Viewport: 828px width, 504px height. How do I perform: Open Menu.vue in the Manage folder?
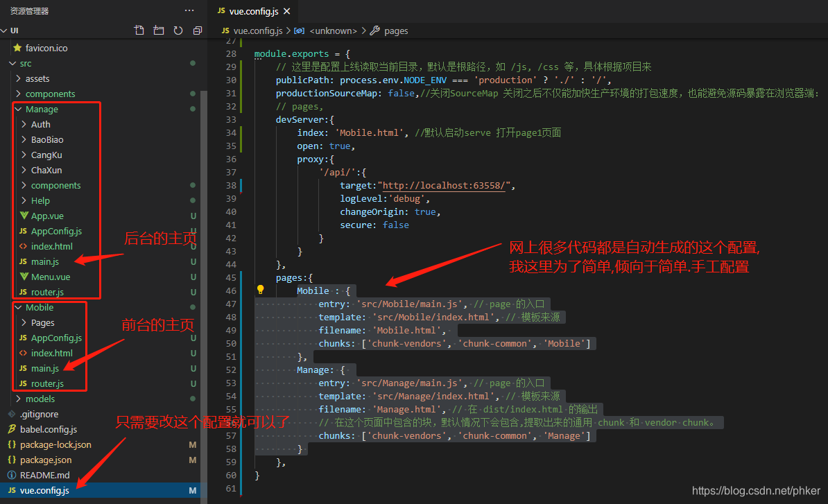point(50,277)
